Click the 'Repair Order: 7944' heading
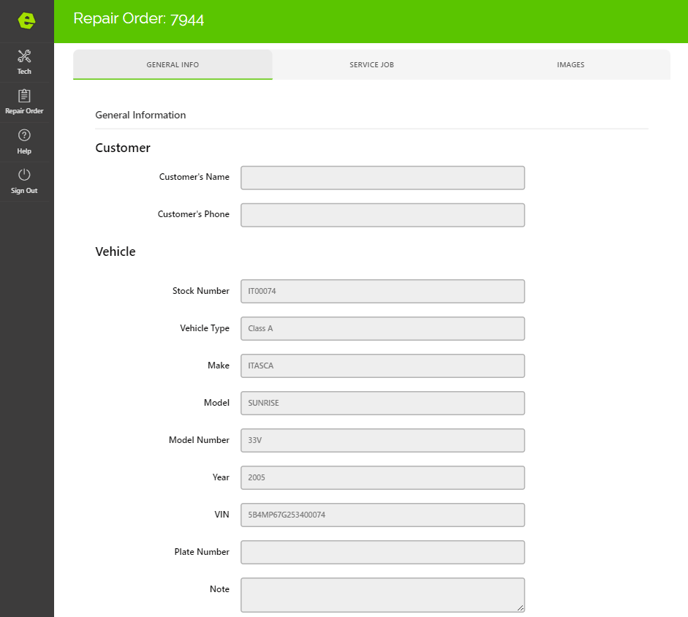Image resolution: width=688 pixels, height=617 pixels. [139, 18]
